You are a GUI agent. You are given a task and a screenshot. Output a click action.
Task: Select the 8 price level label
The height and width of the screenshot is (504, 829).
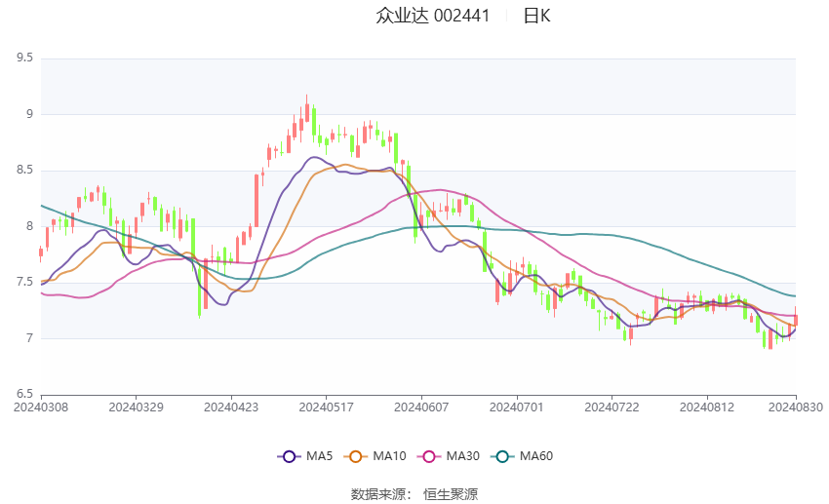pyautogui.click(x=29, y=227)
